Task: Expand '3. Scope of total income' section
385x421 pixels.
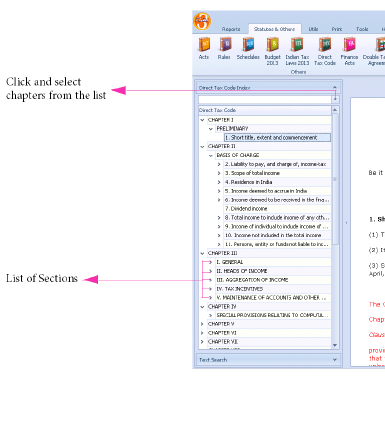Action: click(x=219, y=173)
